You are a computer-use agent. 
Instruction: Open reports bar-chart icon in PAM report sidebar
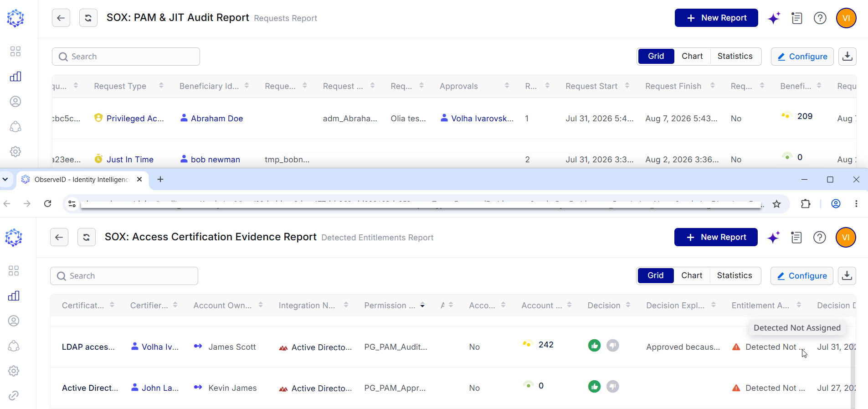point(15,76)
